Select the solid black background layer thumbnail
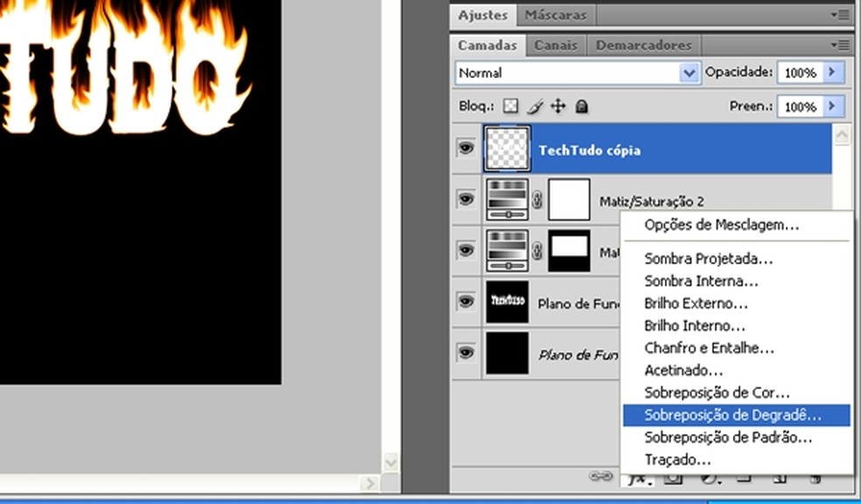The height and width of the screenshot is (504, 861). tap(507, 353)
